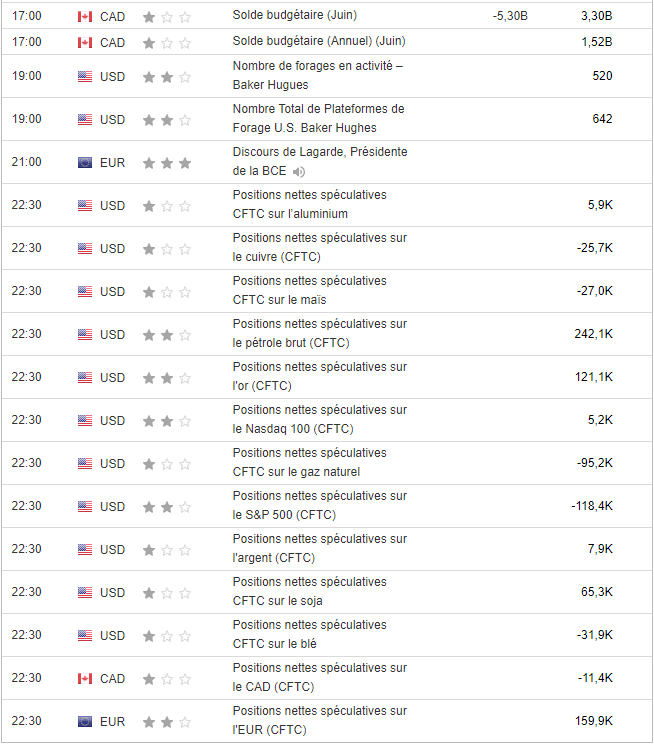
Task: Click the EU flag on Lagarde's 21:00 event
Action: pos(85,163)
